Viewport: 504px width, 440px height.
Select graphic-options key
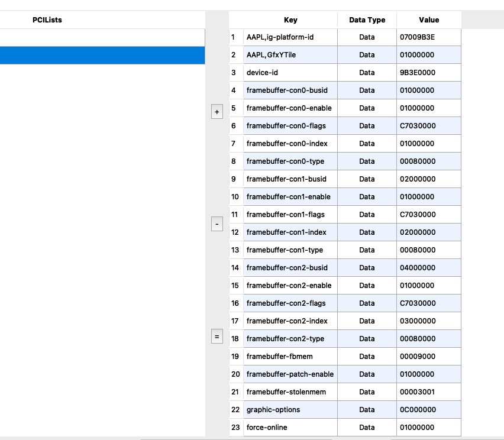tap(290, 410)
